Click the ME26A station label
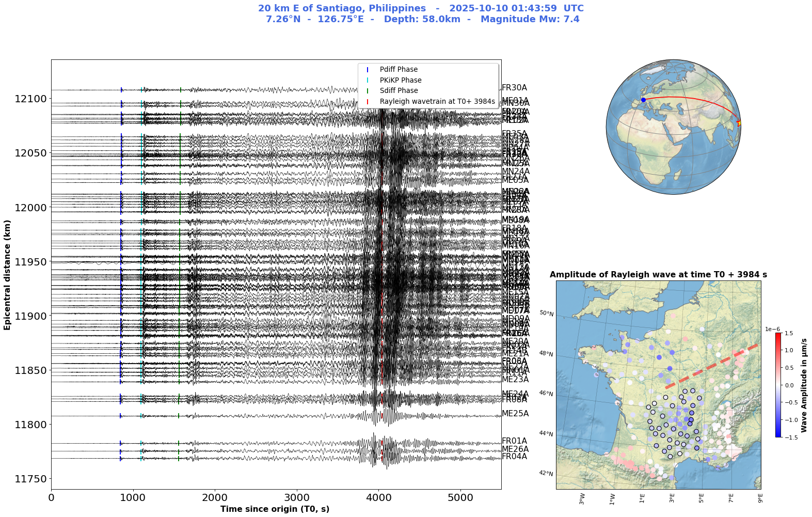The width and height of the screenshot is (812, 517). (x=515, y=449)
